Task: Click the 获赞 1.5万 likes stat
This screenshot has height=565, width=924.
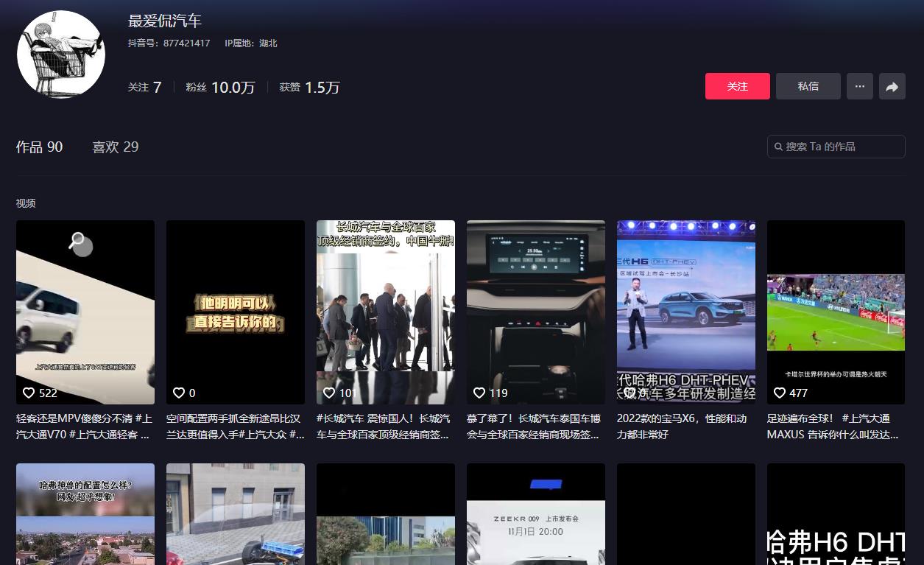Action: [x=309, y=87]
